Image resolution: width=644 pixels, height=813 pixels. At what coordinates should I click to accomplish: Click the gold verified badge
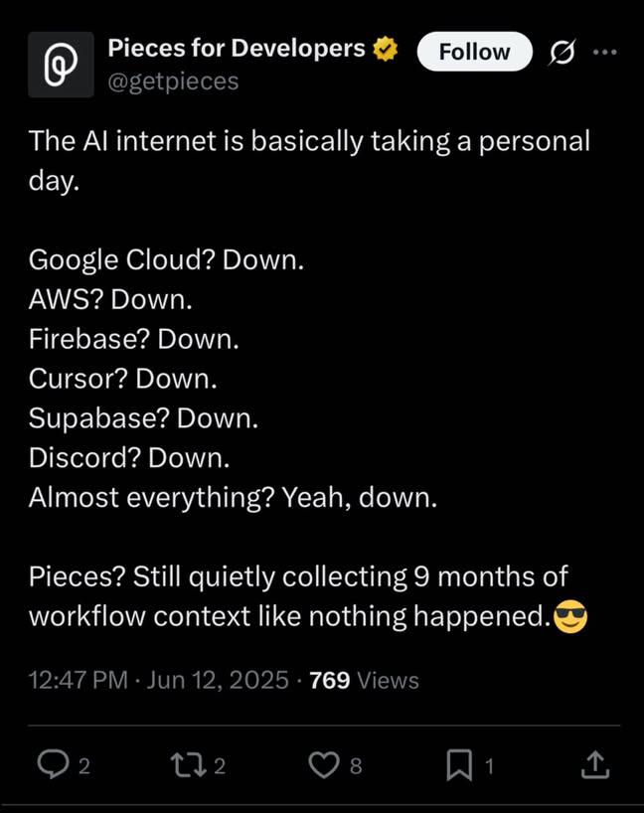[x=386, y=49]
